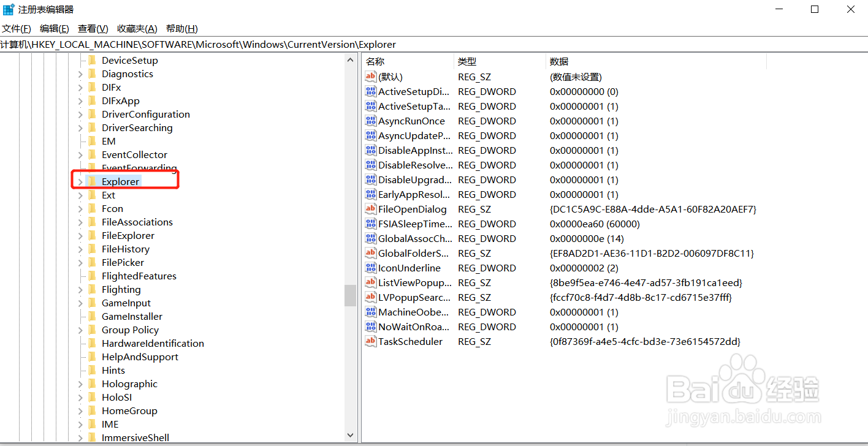This screenshot has height=446, width=868.
Task: Click the tree pane vertical scrollbar thumb
Action: [x=351, y=295]
